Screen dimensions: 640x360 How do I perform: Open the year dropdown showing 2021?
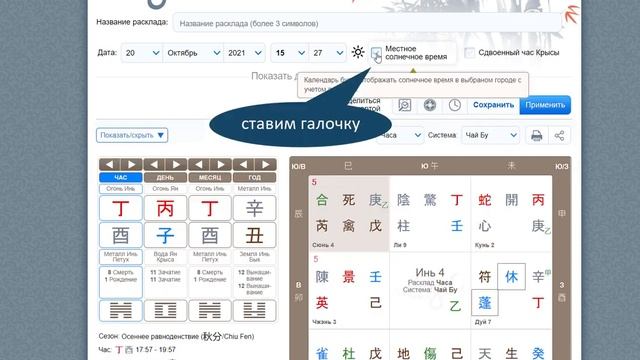(244, 53)
